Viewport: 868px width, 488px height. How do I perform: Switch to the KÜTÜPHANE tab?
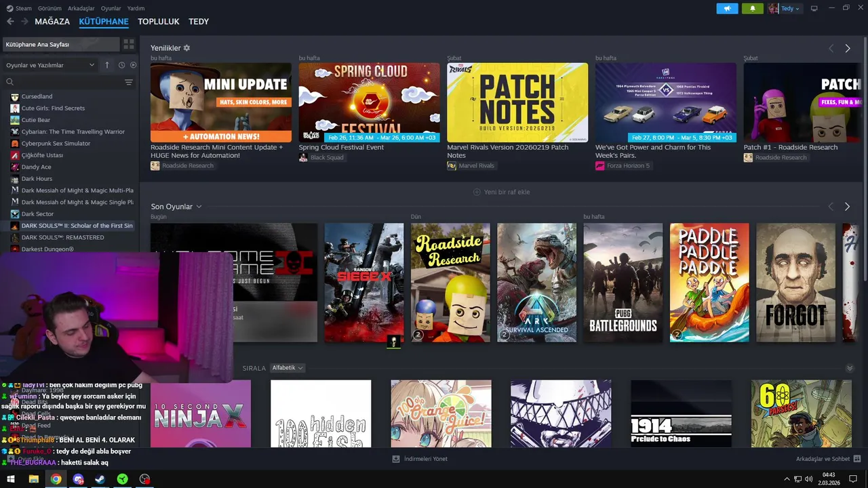104,22
